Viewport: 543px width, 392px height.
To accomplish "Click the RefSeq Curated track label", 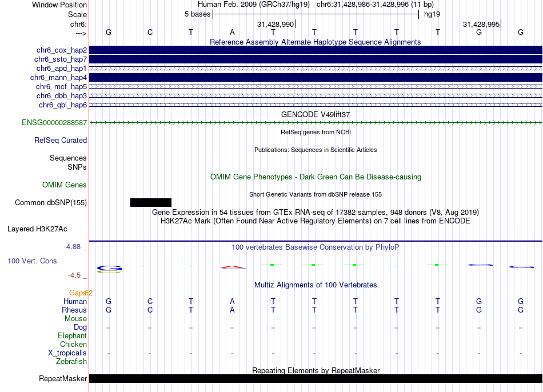I will pos(60,140).
